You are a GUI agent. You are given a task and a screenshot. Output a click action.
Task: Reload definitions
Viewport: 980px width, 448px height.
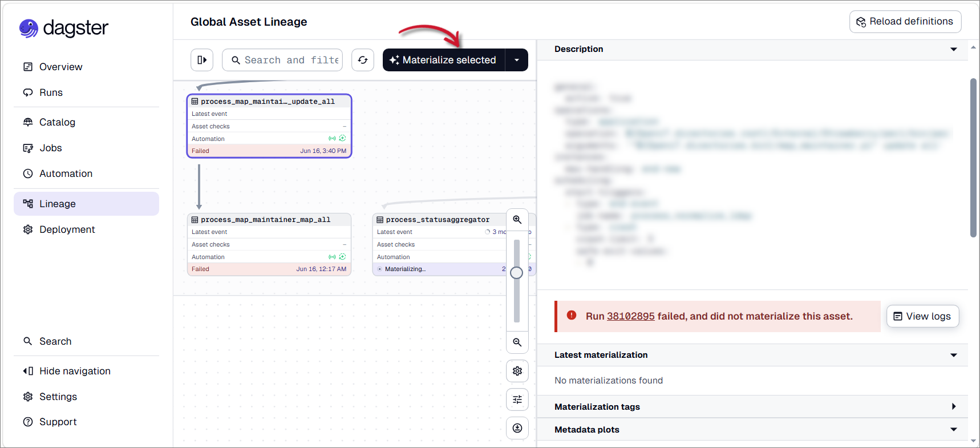coord(905,22)
